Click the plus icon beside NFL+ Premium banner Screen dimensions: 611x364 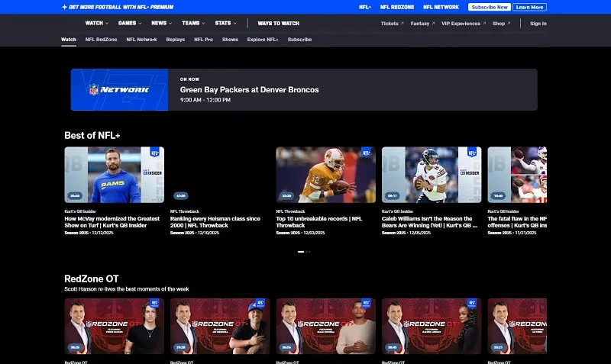(x=64, y=7)
